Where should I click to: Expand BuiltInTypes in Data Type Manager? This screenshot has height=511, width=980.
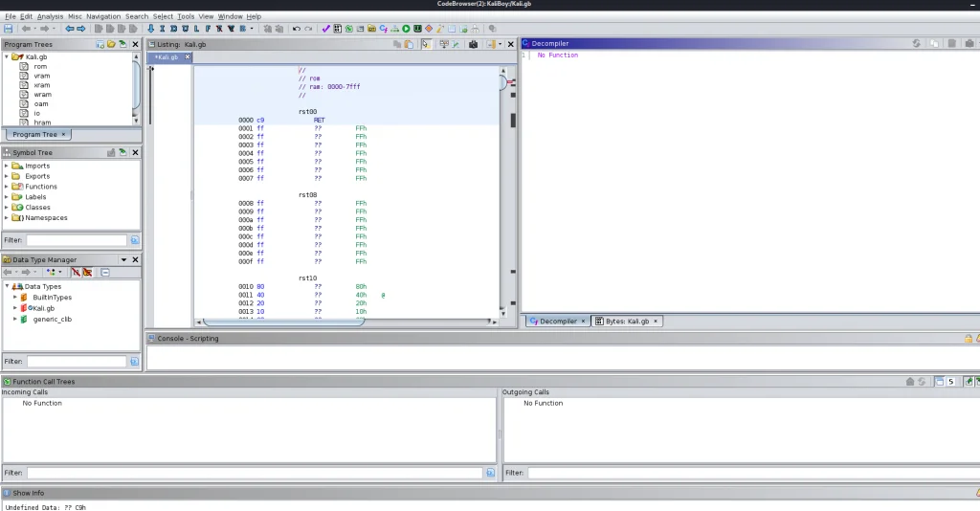(x=14, y=298)
